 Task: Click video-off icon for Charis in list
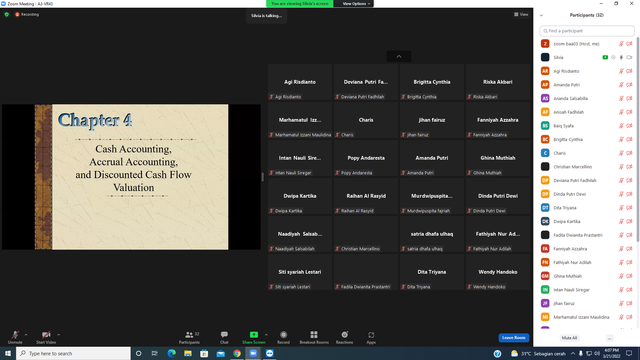(x=629, y=153)
